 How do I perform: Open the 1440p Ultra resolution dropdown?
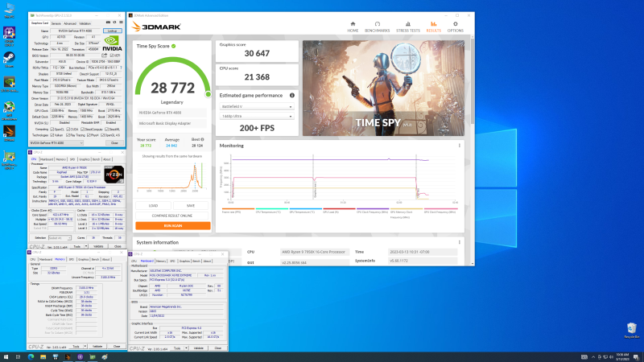[257, 117]
